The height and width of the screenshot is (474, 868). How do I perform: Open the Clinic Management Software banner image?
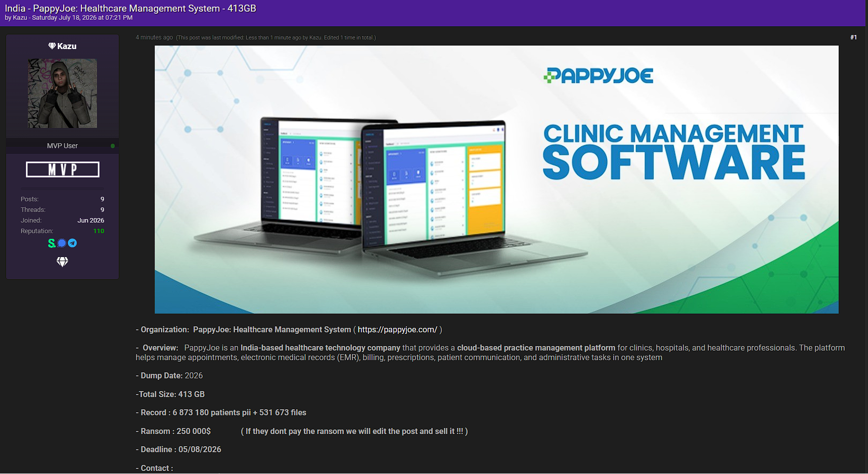click(x=496, y=180)
